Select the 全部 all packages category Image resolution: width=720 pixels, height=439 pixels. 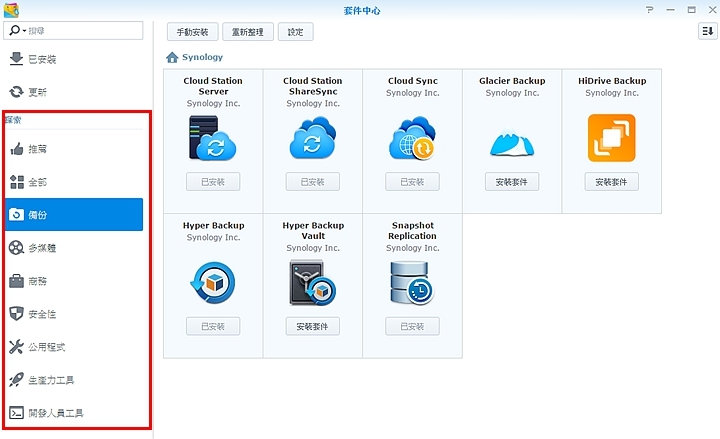pyautogui.click(x=73, y=182)
